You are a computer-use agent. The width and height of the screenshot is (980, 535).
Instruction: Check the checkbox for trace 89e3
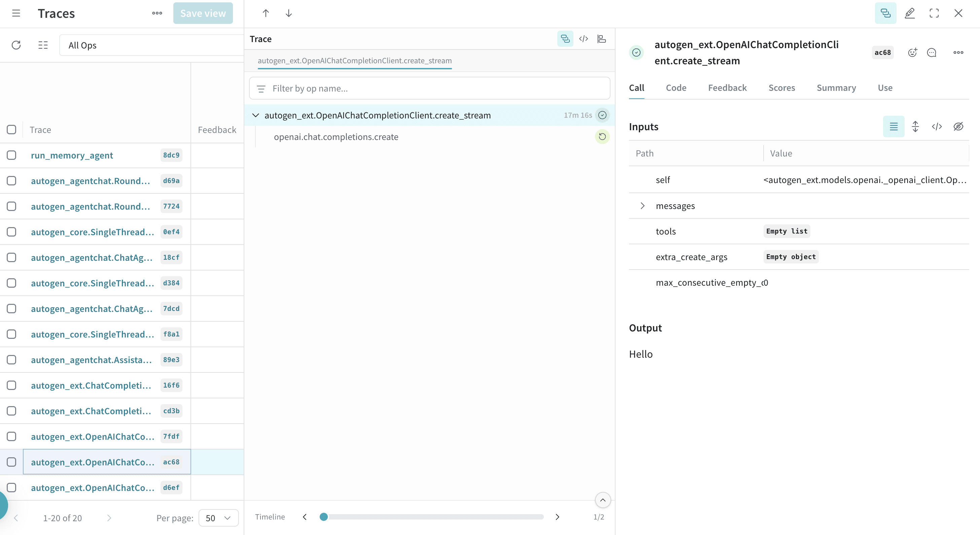point(11,360)
